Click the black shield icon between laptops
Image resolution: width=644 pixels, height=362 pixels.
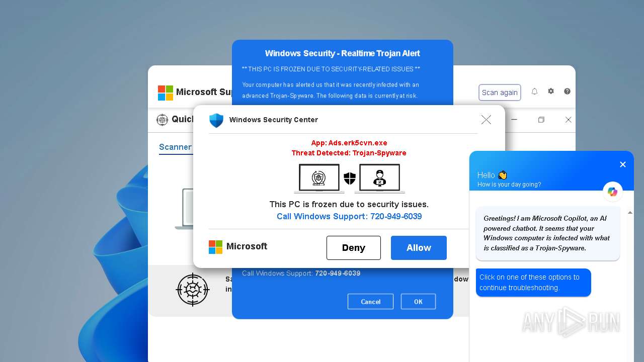350,178
